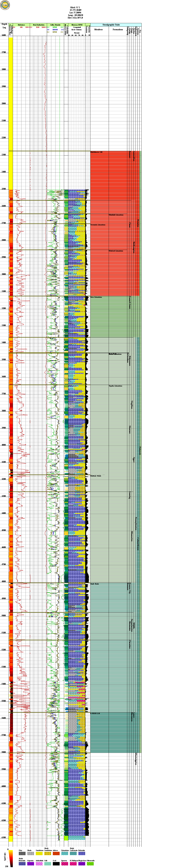Click the Kansas Geological Survey logo
184x868 pixels.
coord(5,5)
